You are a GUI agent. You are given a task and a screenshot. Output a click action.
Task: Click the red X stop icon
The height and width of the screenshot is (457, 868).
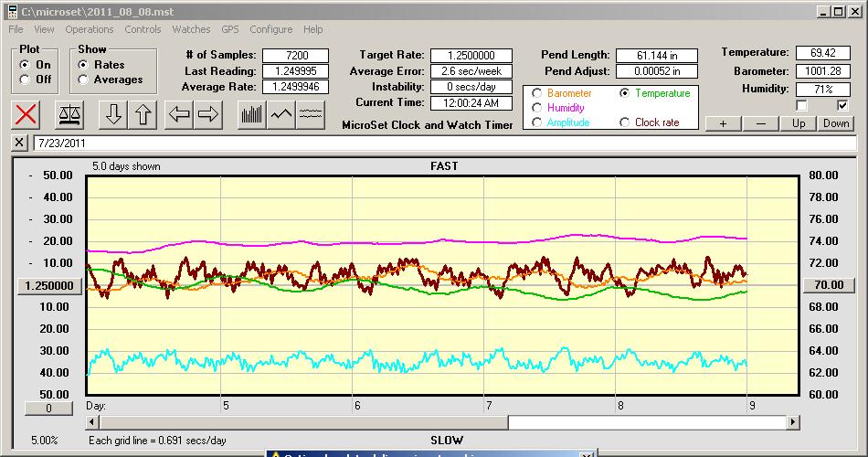[26, 114]
